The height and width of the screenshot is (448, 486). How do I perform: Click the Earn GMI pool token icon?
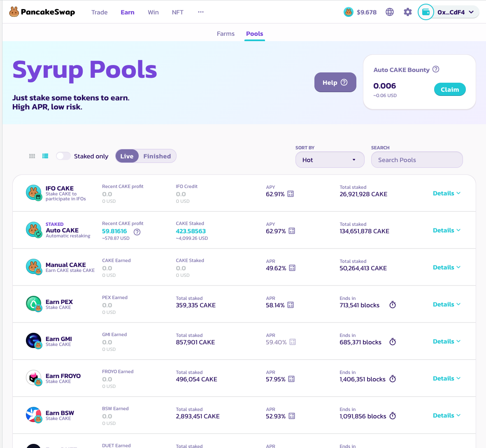(x=34, y=341)
